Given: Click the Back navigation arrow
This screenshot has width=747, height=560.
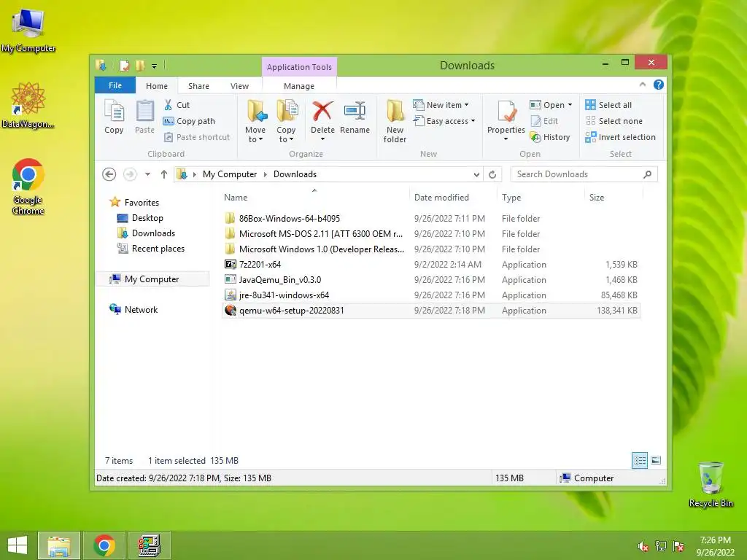Looking at the screenshot, I should point(109,174).
